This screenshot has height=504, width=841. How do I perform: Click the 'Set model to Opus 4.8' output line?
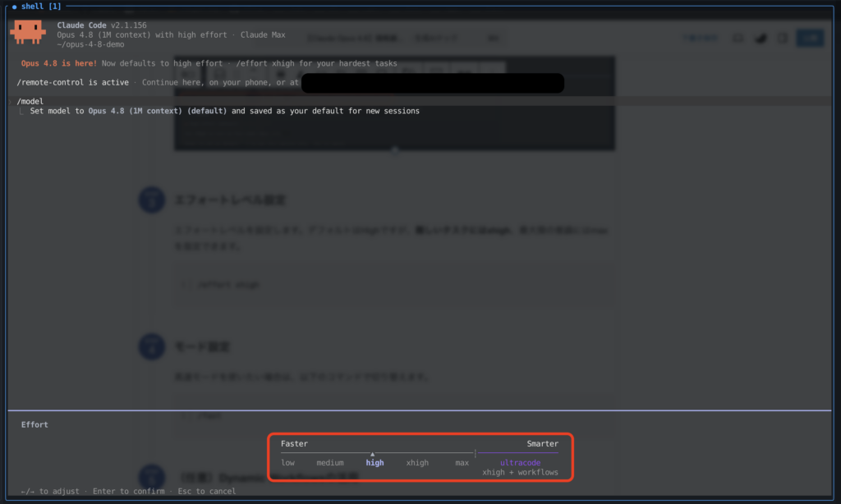pos(225,111)
